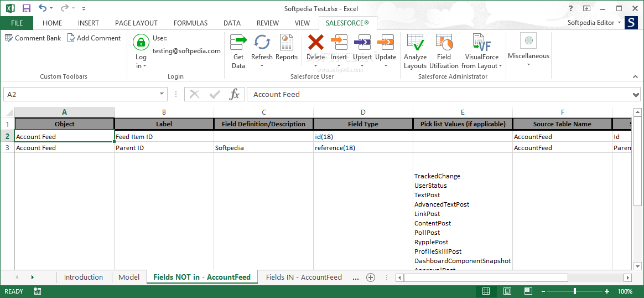
Task: Click the zoom in plus button
Action: point(606,291)
